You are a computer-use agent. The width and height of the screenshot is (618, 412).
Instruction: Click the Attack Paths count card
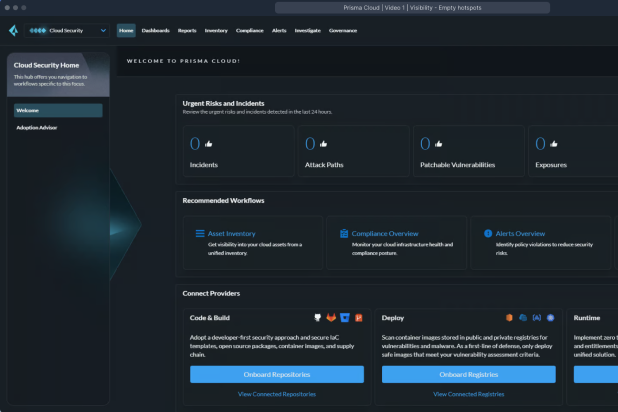click(x=354, y=151)
